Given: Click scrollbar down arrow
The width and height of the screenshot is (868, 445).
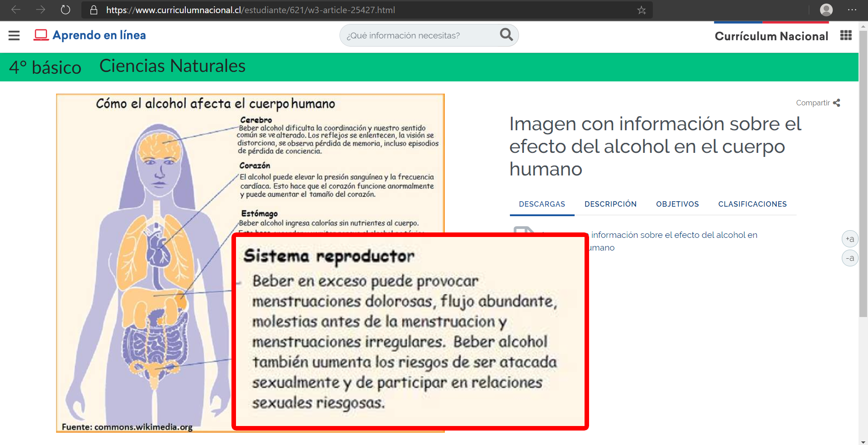Looking at the screenshot, I should click(863, 442).
